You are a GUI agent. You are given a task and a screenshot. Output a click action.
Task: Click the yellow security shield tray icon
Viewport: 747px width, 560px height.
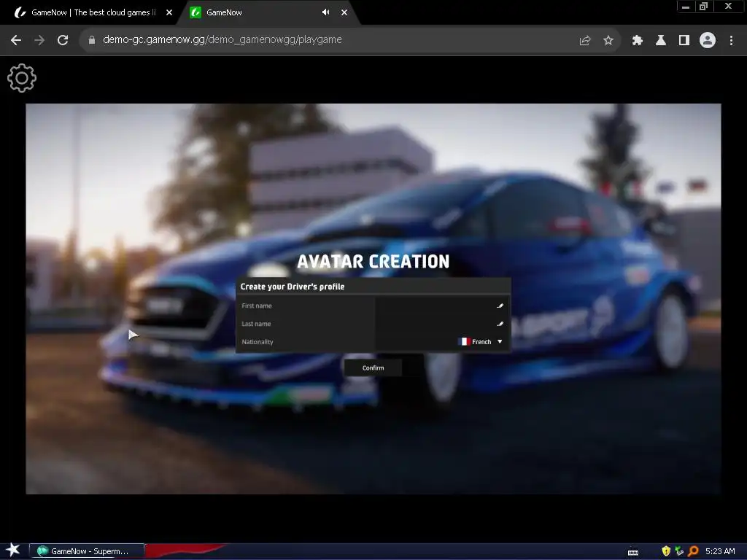[666, 551]
